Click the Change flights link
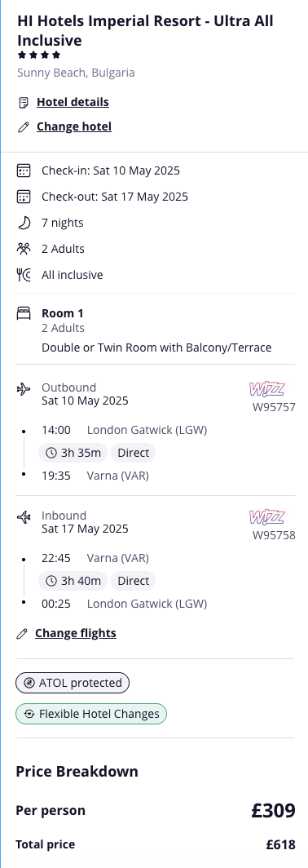This screenshot has width=308, height=868. 75,633
